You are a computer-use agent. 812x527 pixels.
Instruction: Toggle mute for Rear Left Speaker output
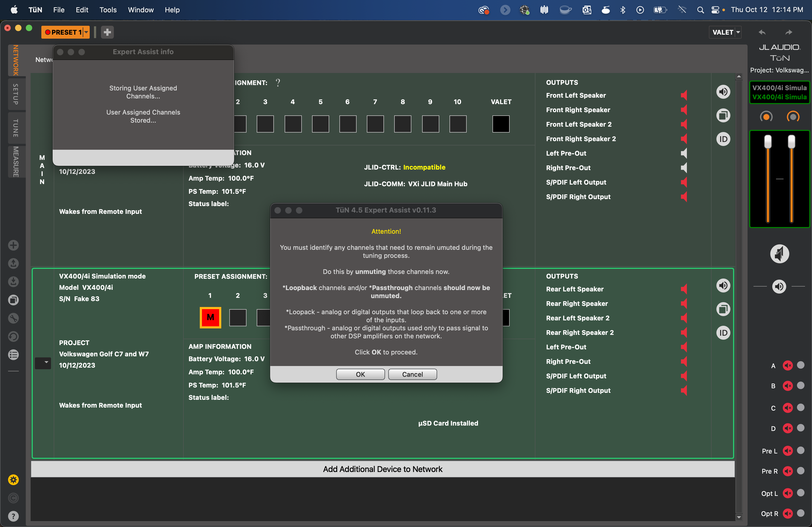(x=684, y=289)
